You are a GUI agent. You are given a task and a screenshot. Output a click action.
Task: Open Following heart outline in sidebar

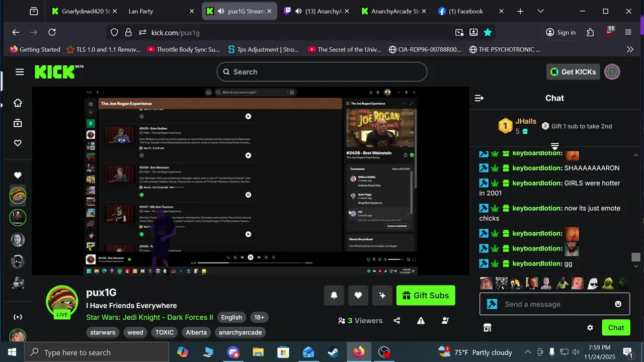pyautogui.click(x=18, y=143)
